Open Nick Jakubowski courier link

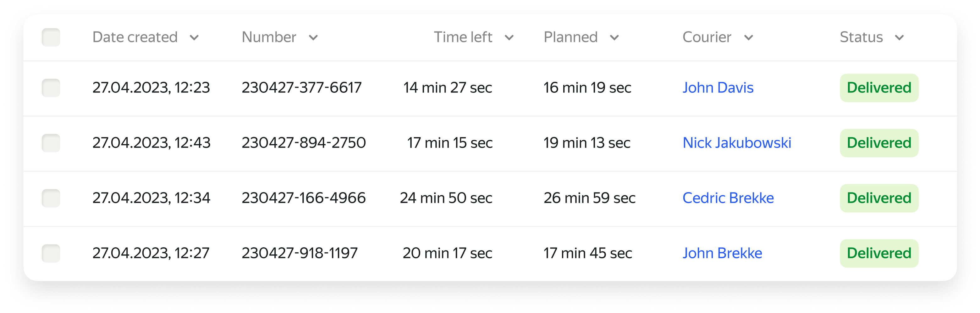(x=737, y=143)
